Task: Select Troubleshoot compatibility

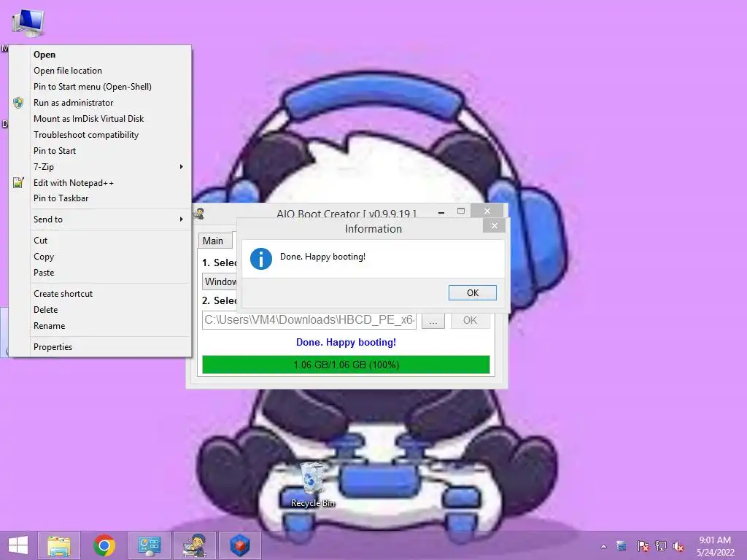Action: (x=101, y=135)
